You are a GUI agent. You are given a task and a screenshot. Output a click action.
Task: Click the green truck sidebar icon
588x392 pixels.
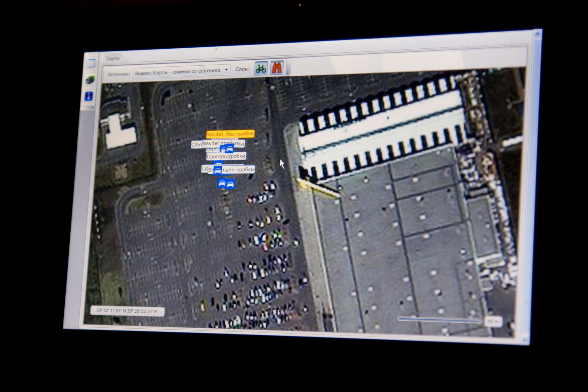pos(90,80)
